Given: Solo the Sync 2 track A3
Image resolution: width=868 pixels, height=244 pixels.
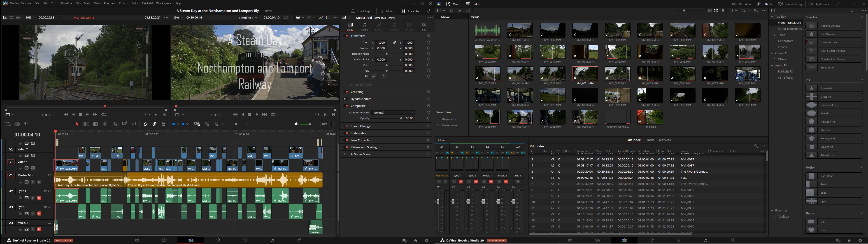Looking at the screenshot, I should coord(33,214).
